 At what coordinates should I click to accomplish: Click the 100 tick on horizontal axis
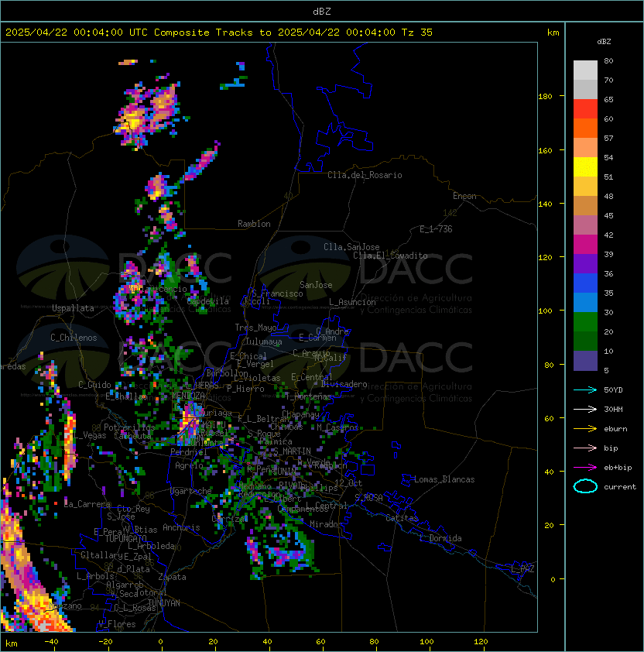tap(426, 642)
